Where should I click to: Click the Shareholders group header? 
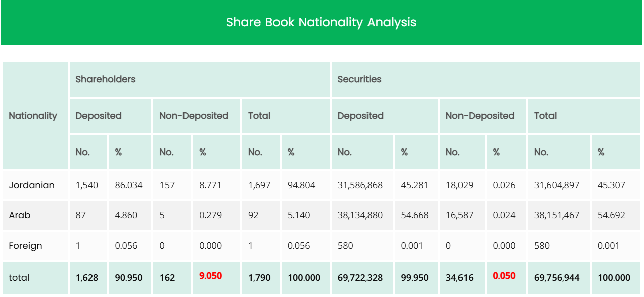[x=106, y=79]
